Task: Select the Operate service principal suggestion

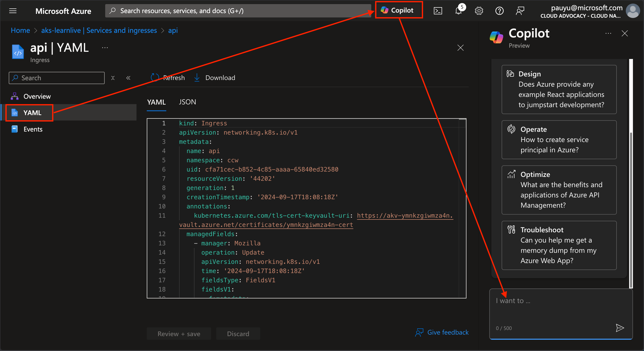Action: 559,140
